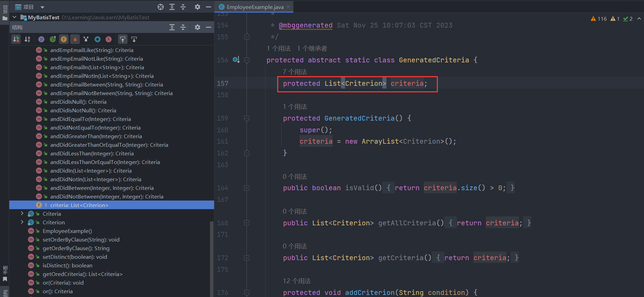Click the 7 个用法 usages hint

(295, 72)
